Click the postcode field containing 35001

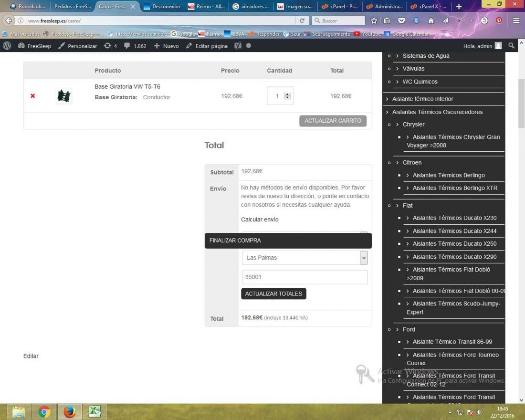pos(304,277)
